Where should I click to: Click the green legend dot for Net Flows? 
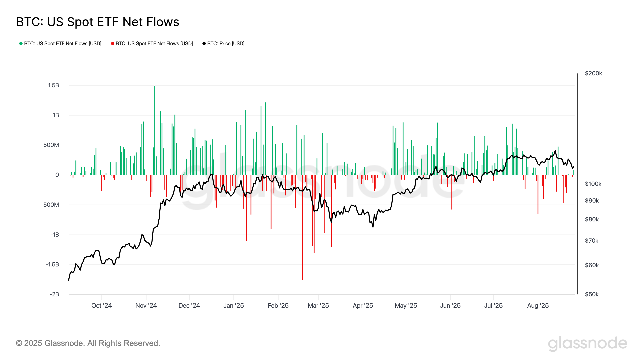point(21,43)
